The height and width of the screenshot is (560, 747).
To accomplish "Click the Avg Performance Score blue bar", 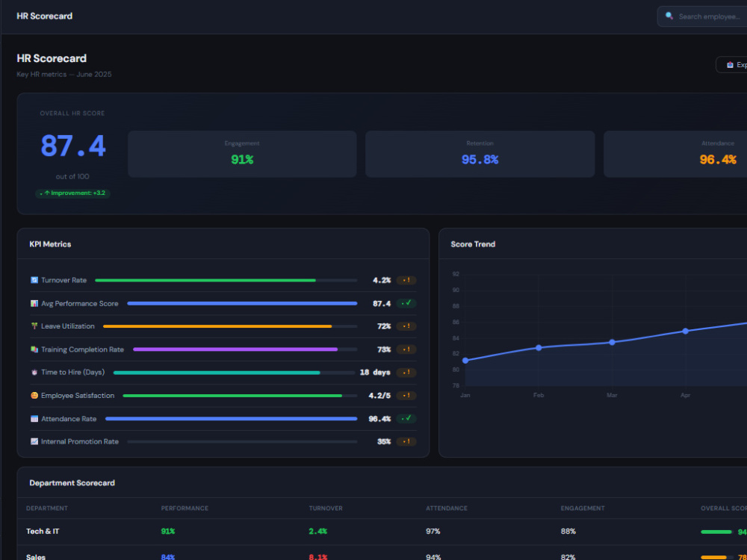I will click(x=242, y=303).
